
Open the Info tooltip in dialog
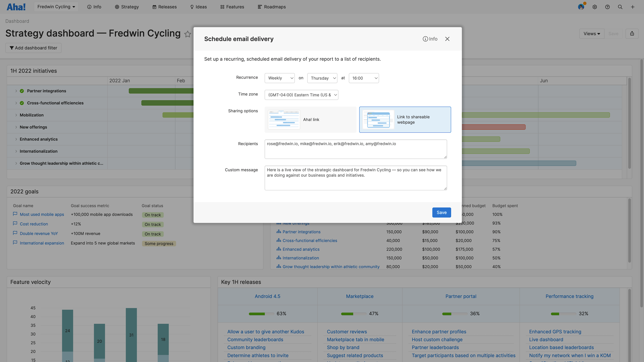430,39
